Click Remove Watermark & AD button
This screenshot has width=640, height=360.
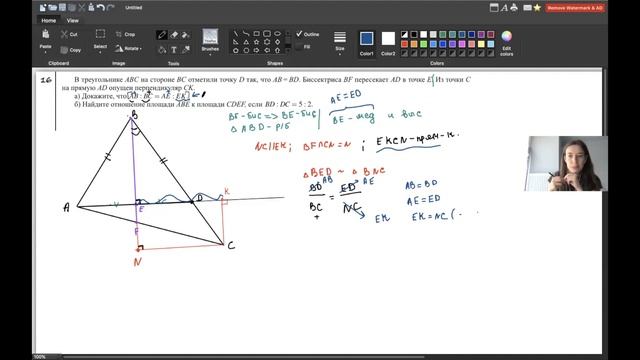tap(575, 8)
